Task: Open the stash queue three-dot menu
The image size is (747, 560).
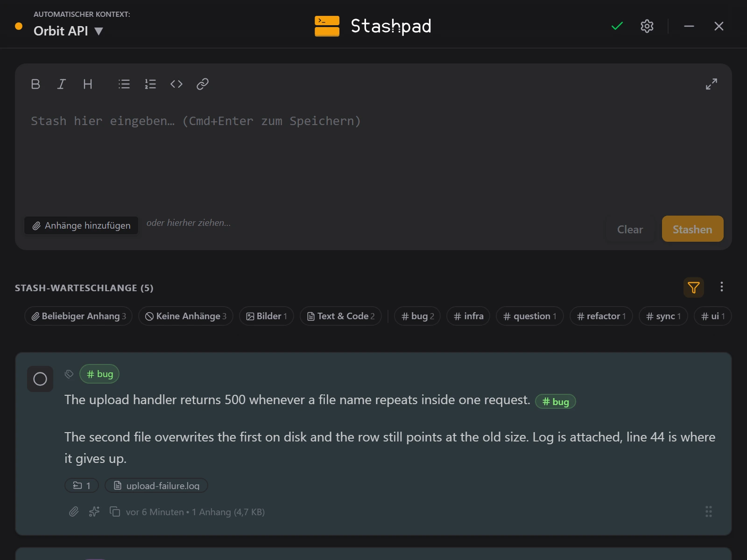Action: pyautogui.click(x=722, y=287)
